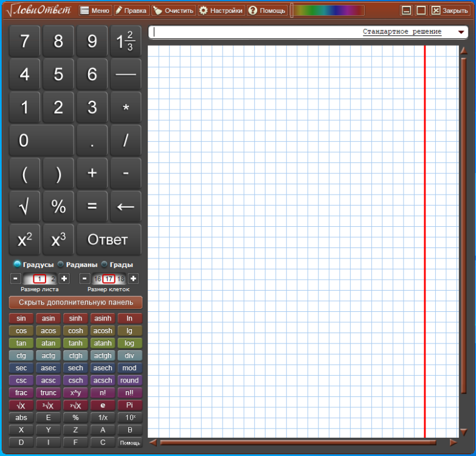Insert the abs function
This screenshot has height=456, width=476.
coord(21,418)
